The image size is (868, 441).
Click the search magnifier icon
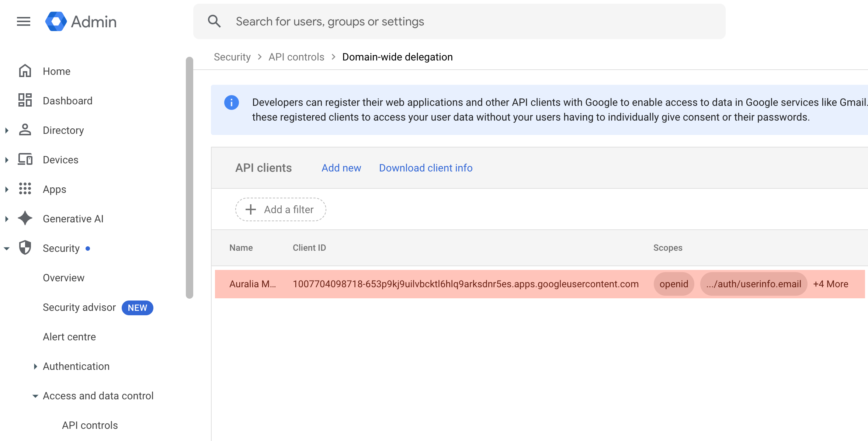tap(214, 21)
